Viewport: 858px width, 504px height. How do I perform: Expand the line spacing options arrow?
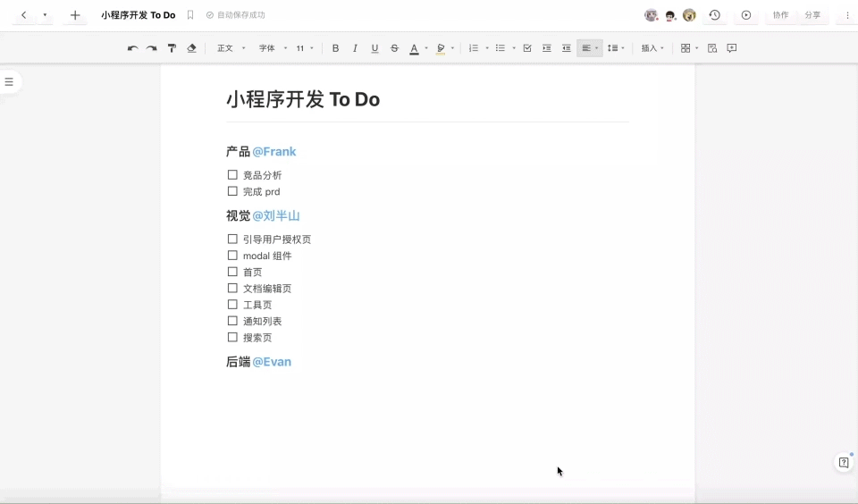coord(623,48)
